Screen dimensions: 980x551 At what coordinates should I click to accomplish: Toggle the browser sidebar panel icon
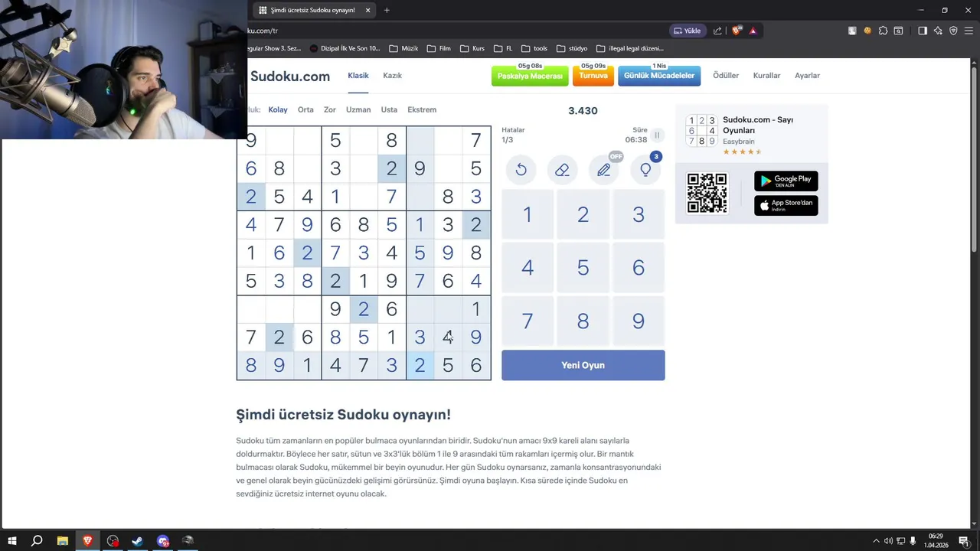pyautogui.click(x=923, y=31)
